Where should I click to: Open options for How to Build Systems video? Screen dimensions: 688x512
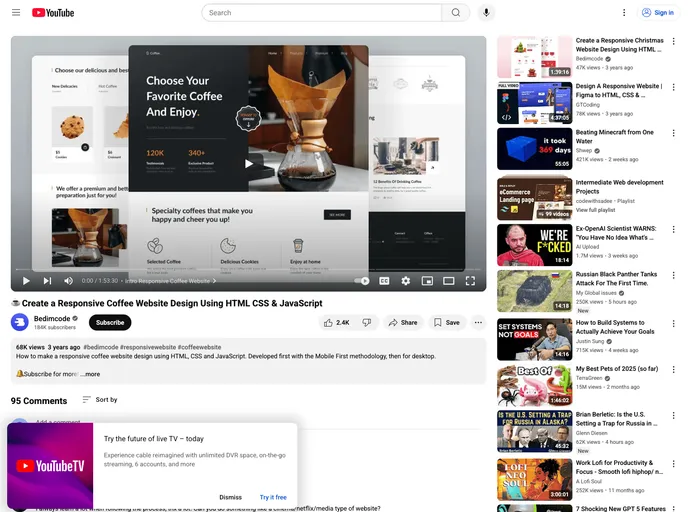click(x=674, y=323)
